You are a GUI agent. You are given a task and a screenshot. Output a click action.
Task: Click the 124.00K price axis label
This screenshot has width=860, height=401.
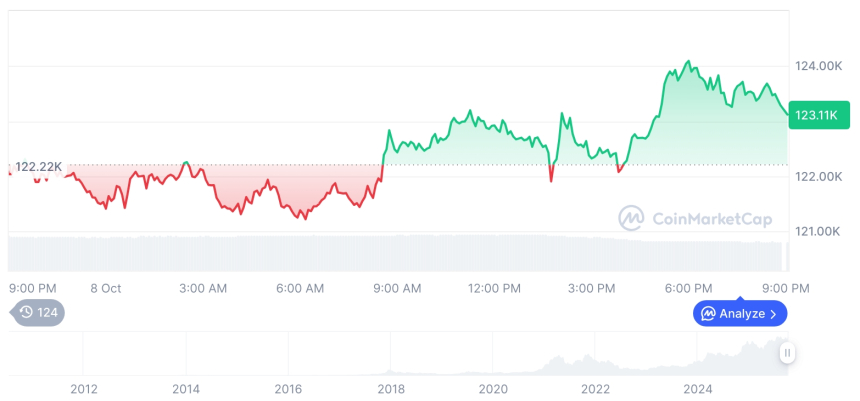point(818,66)
